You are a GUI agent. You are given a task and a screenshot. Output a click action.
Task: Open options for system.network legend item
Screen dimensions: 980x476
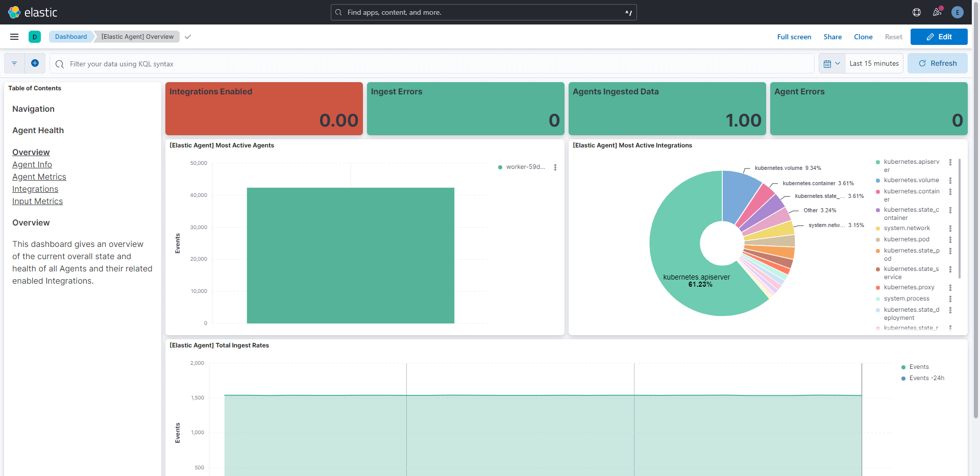point(950,229)
